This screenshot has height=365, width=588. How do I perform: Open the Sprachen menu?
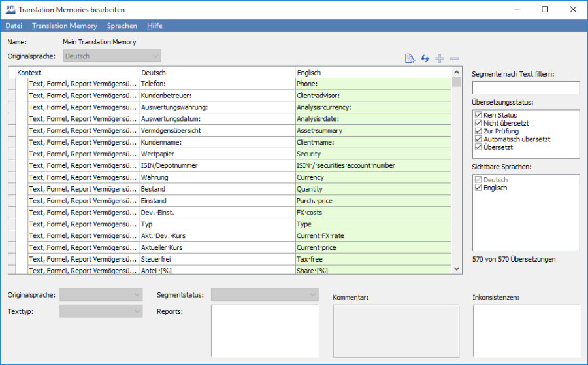[x=122, y=26]
